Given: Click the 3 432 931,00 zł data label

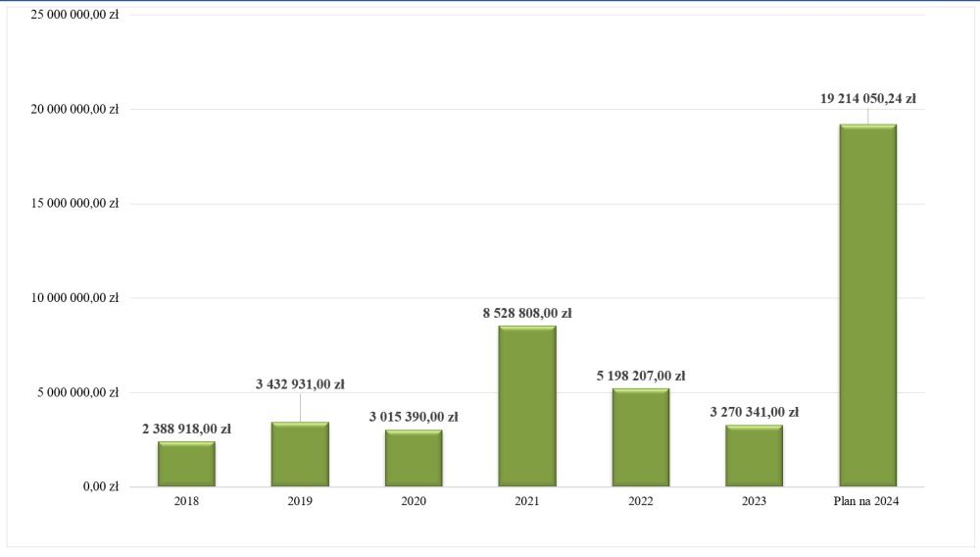Looking at the screenshot, I should pyautogui.click(x=300, y=384).
